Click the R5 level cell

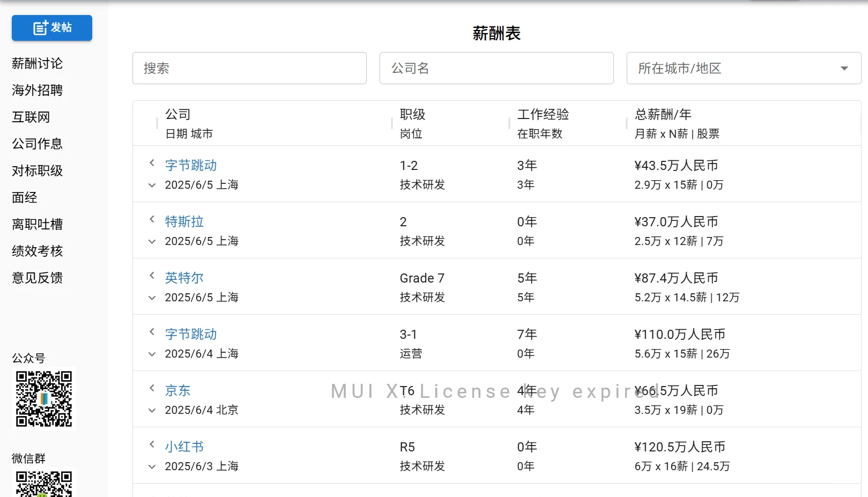pos(407,447)
